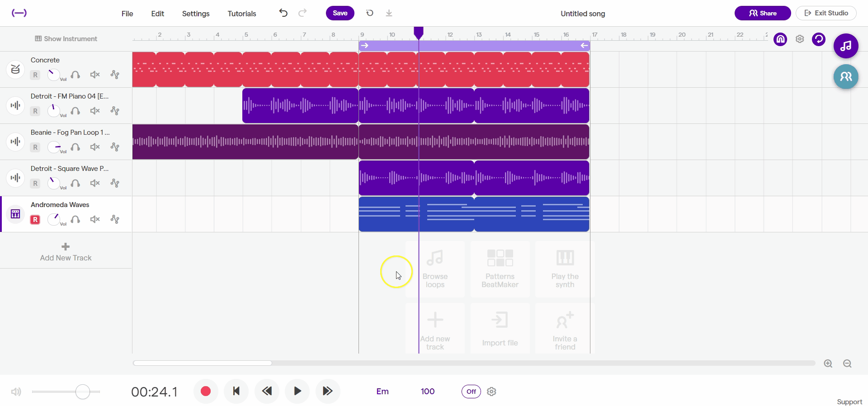Zoom out the timeline
This screenshot has height=406, width=868.
point(847,364)
